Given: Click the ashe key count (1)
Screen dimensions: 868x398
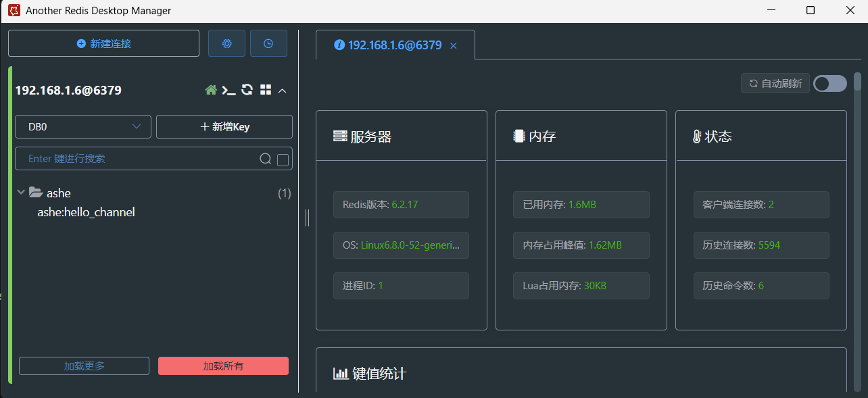Looking at the screenshot, I should pyautogui.click(x=285, y=193).
